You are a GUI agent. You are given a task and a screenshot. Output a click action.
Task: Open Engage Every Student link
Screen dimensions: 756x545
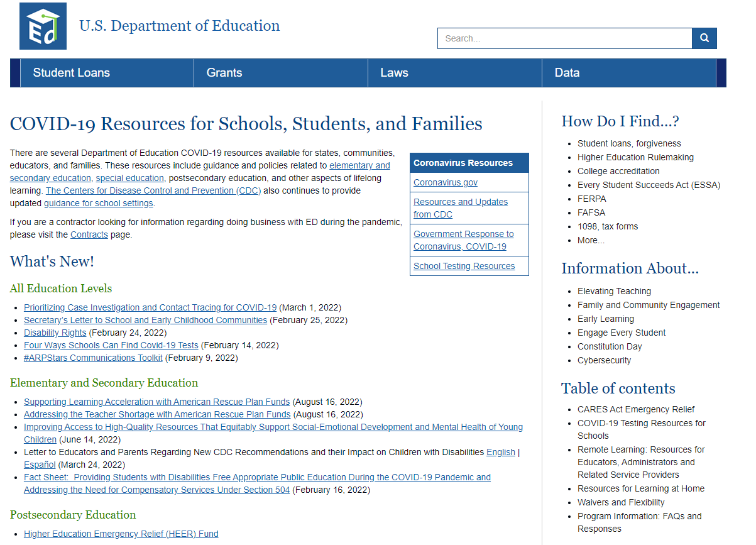coord(622,333)
